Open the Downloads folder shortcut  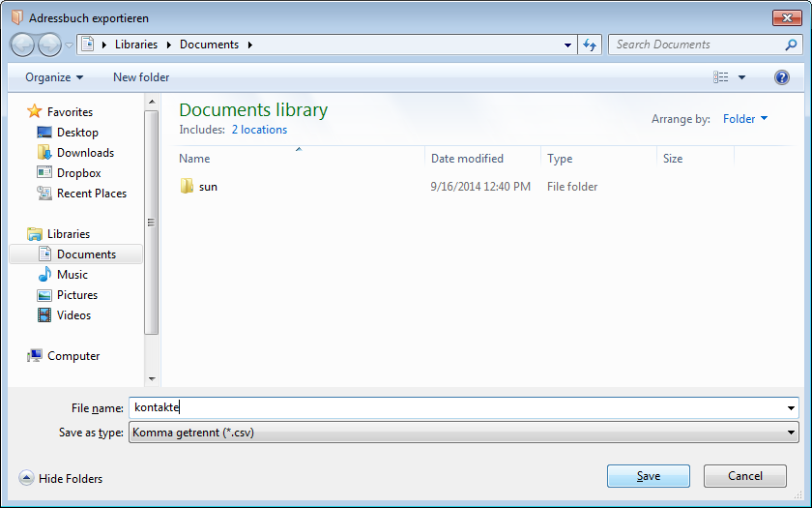coord(84,153)
